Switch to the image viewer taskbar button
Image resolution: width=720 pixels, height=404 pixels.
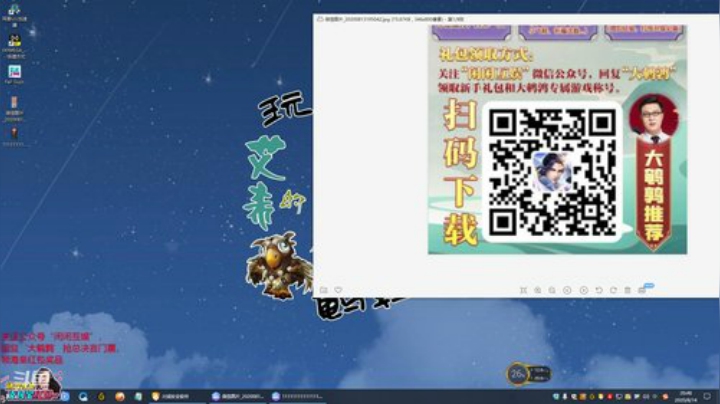[237, 396]
